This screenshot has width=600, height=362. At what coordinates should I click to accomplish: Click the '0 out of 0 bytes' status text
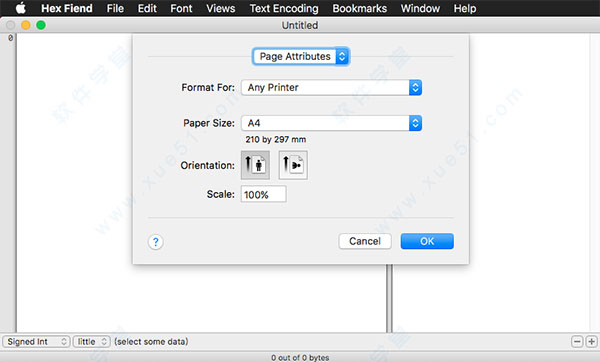[300, 357]
